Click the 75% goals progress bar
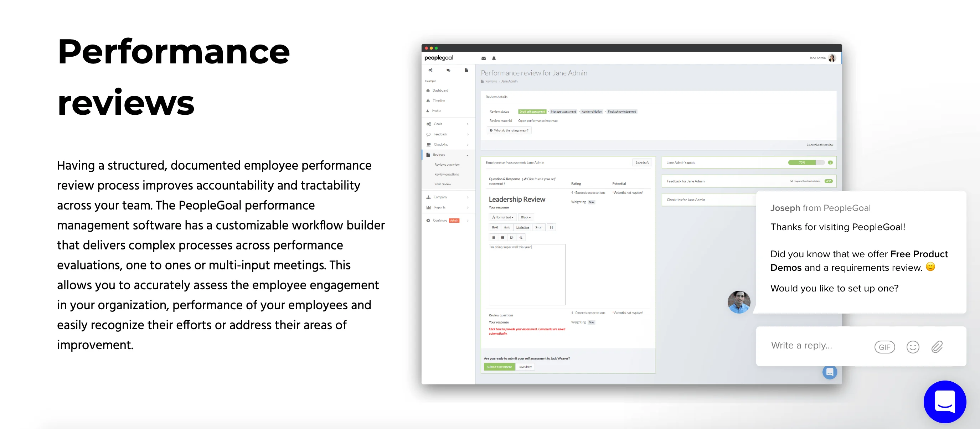This screenshot has width=980, height=429. tap(806, 162)
